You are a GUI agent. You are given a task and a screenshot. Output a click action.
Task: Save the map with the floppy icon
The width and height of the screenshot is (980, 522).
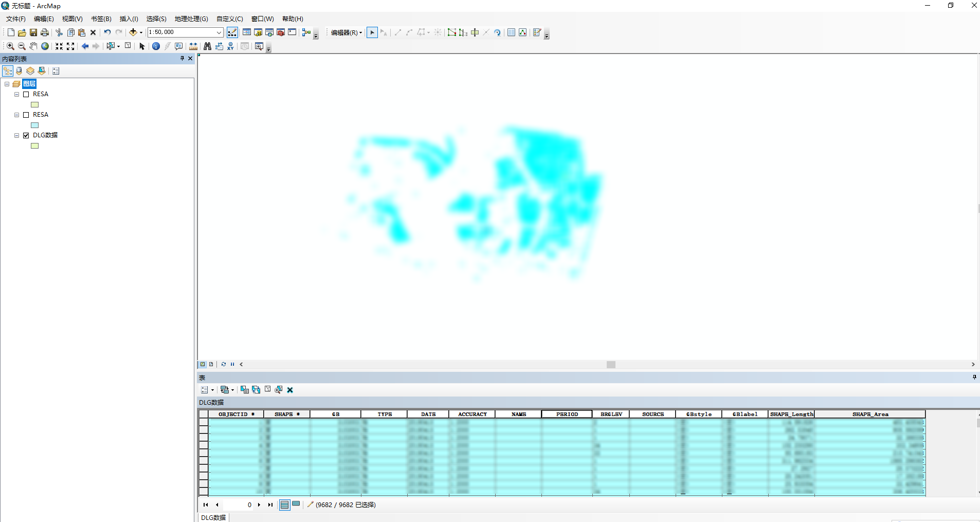[33, 32]
